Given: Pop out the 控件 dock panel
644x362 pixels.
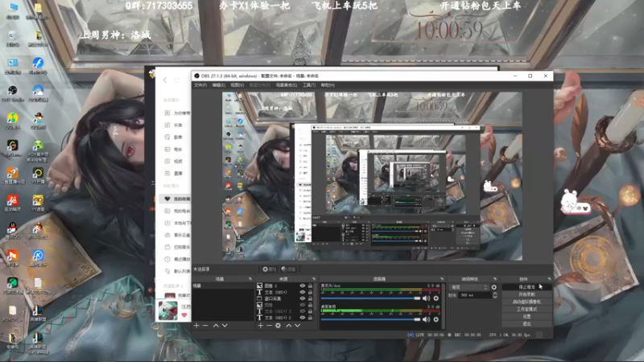Looking at the screenshot, I should [549, 279].
